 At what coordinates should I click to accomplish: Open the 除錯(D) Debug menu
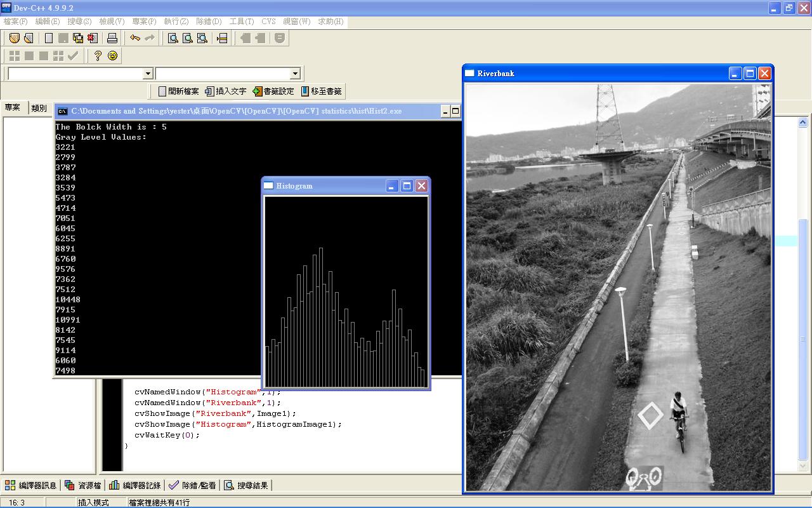(209, 22)
